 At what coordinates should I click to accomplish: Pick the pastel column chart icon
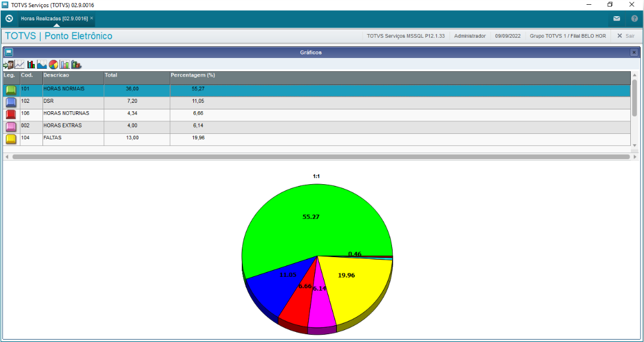[65, 65]
